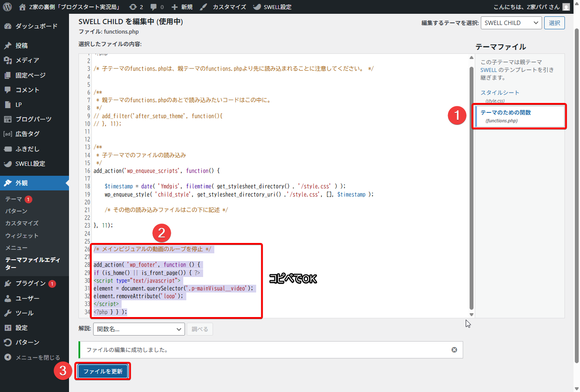Image resolution: width=580 pixels, height=392 pixels.
Task: Click the ダッシュボード gauge icon
Action: [x=8, y=26]
